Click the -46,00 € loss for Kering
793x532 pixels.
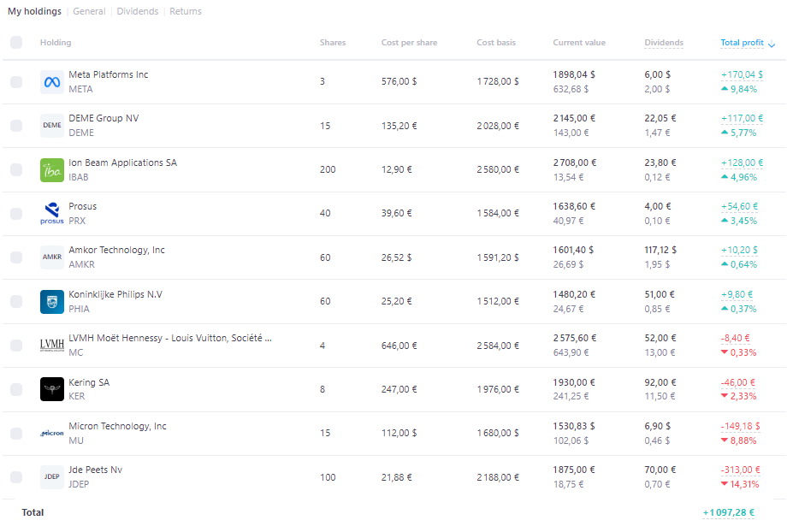coord(738,382)
